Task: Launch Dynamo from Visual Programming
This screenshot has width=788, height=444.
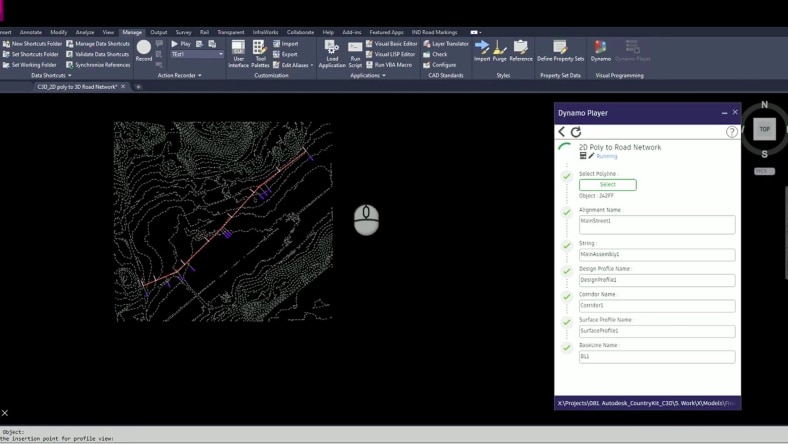Action: tap(601, 51)
